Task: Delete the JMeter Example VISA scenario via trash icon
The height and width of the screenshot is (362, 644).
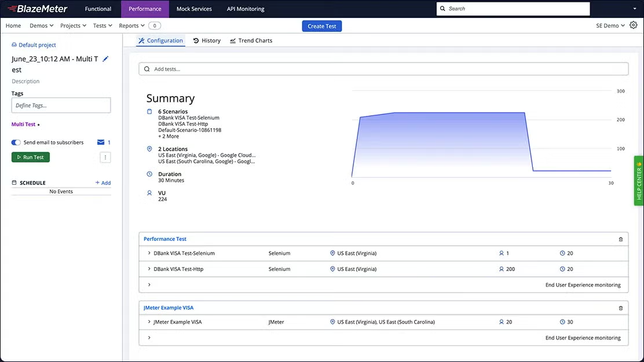Action: [x=620, y=308]
